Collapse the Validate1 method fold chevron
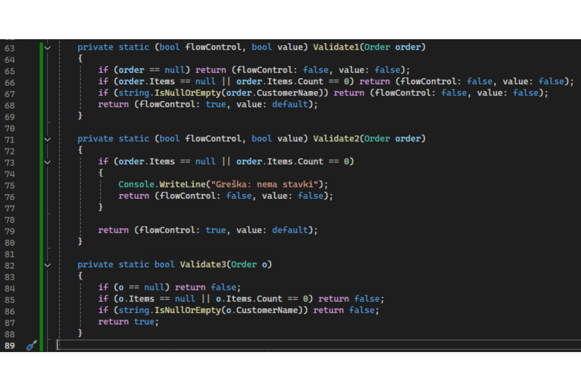Viewport: 581px width, 392px height. [x=47, y=48]
